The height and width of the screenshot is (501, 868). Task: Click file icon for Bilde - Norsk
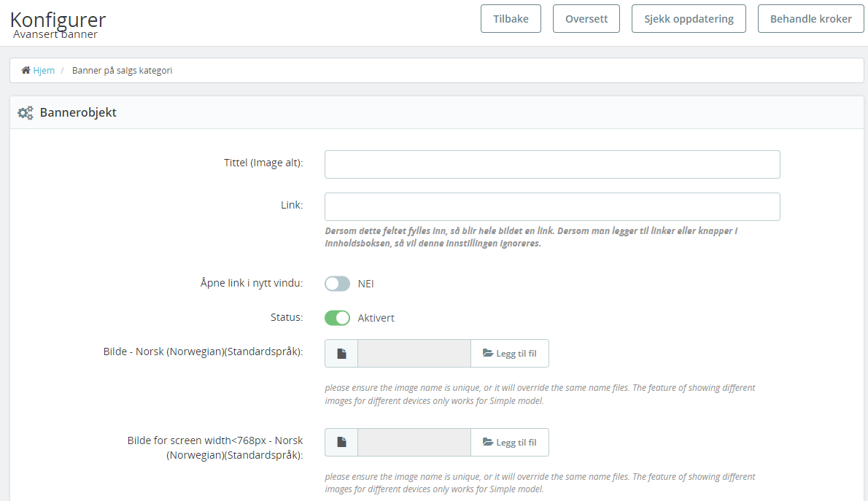click(341, 353)
